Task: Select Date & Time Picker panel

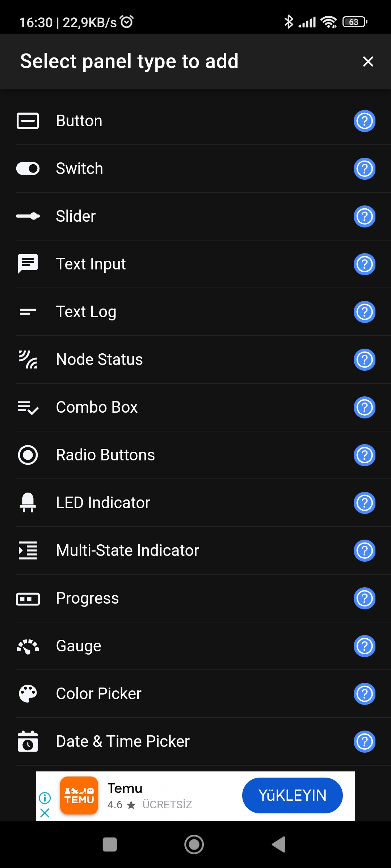Action: coord(123,741)
